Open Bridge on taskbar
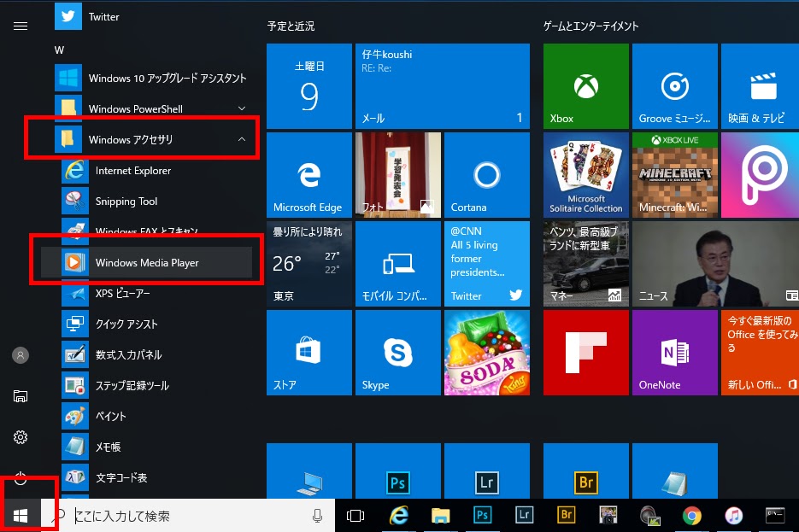The width and height of the screenshot is (799, 532). click(566, 516)
